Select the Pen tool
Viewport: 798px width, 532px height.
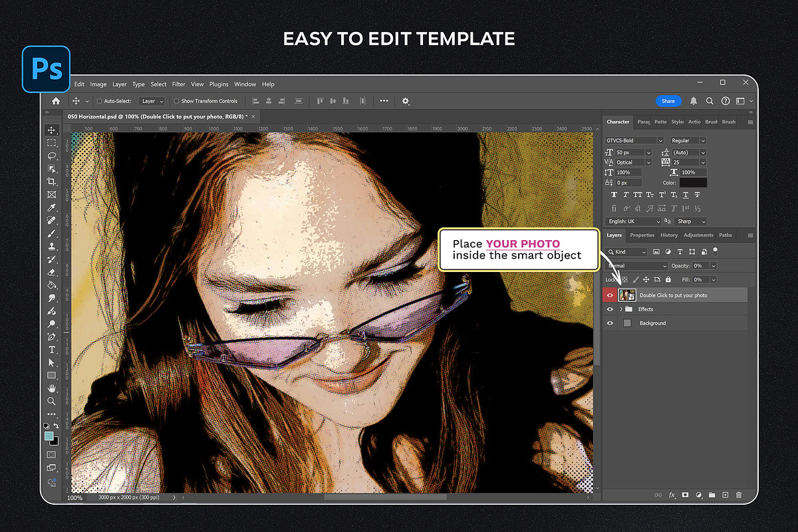(52, 336)
